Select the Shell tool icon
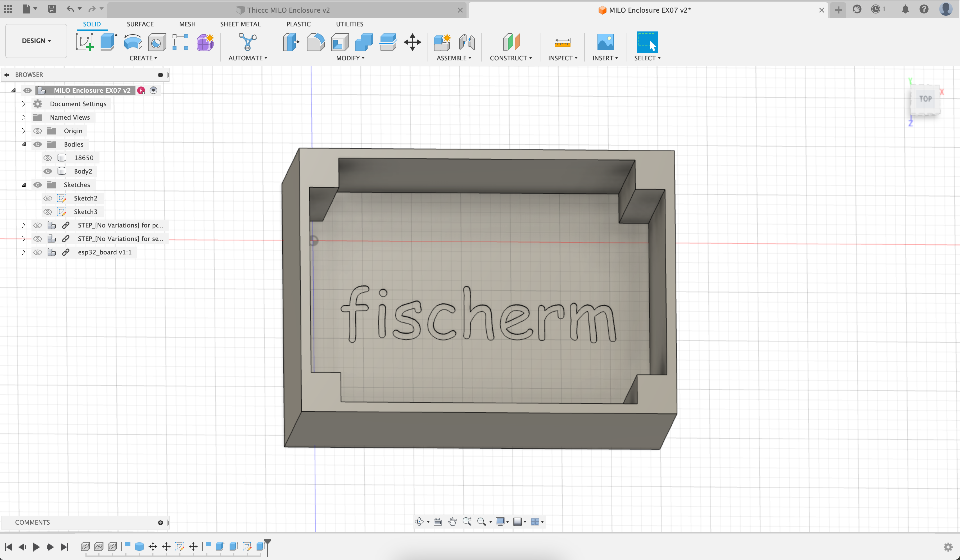Viewport: 960px width, 560px height. click(340, 42)
